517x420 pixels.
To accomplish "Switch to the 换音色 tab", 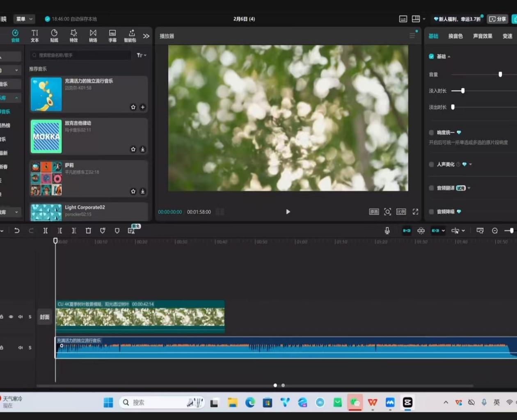I will [455, 36].
